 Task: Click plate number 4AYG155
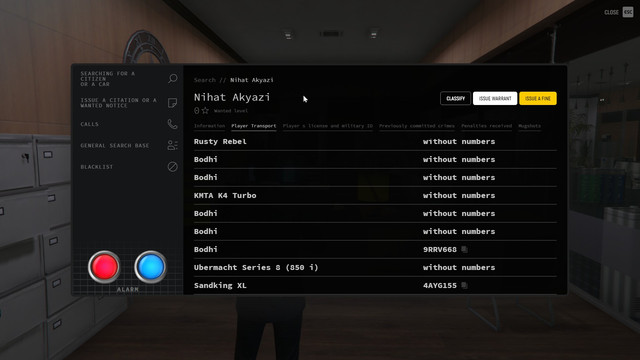pyautogui.click(x=440, y=285)
